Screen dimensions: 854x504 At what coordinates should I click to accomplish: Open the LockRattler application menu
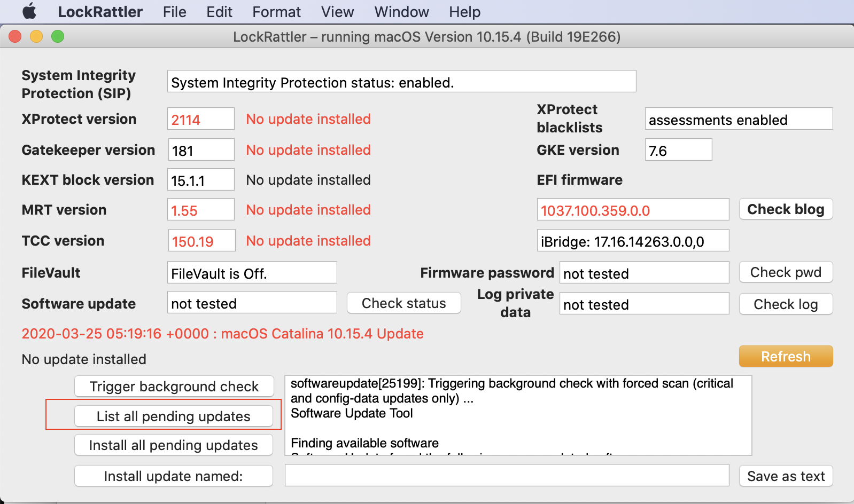[x=100, y=12]
